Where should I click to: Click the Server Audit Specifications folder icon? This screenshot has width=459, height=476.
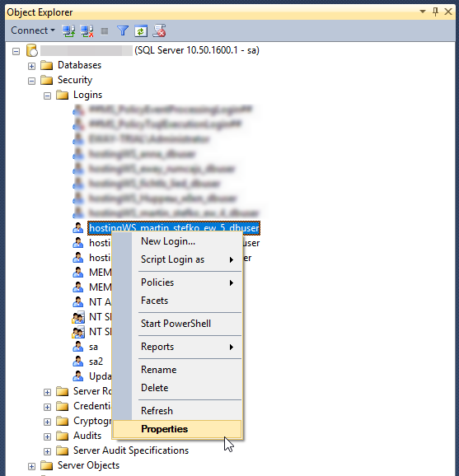click(x=63, y=450)
